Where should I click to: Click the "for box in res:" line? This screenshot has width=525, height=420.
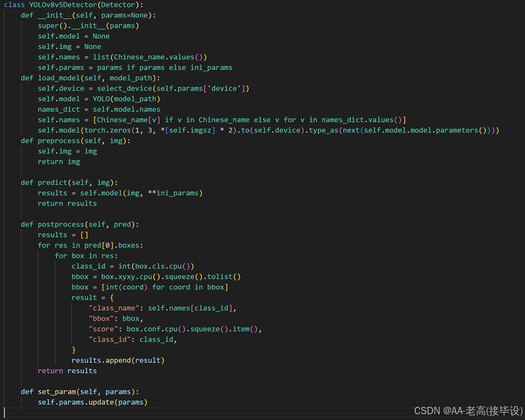click(x=86, y=256)
